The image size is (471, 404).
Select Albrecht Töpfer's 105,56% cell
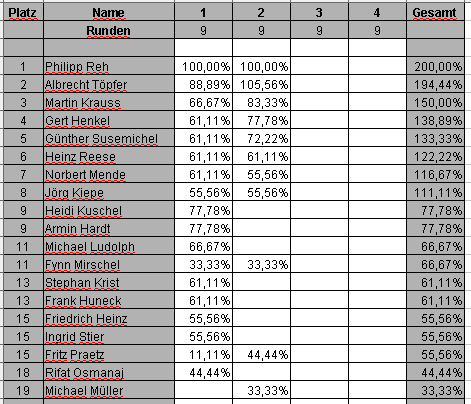(x=262, y=84)
